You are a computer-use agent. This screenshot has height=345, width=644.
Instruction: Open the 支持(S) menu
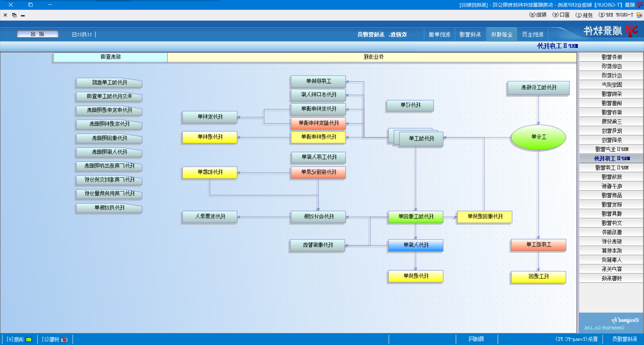(584, 15)
